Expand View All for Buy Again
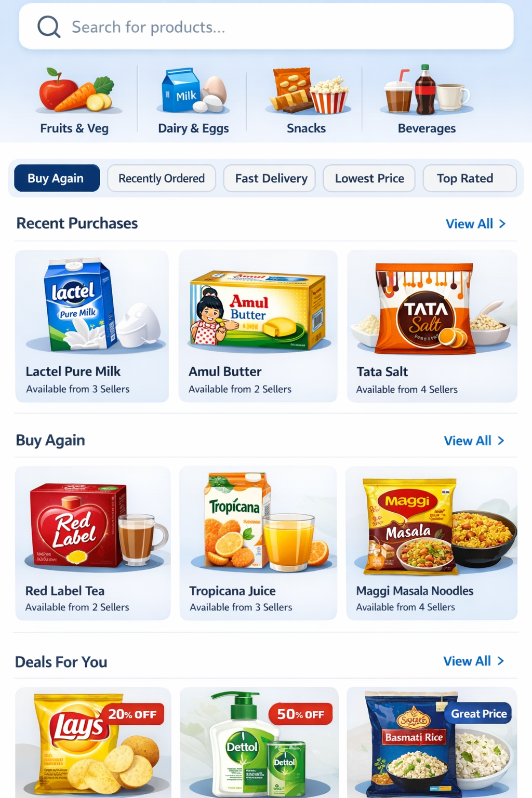The height and width of the screenshot is (798, 532). (474, 441)
